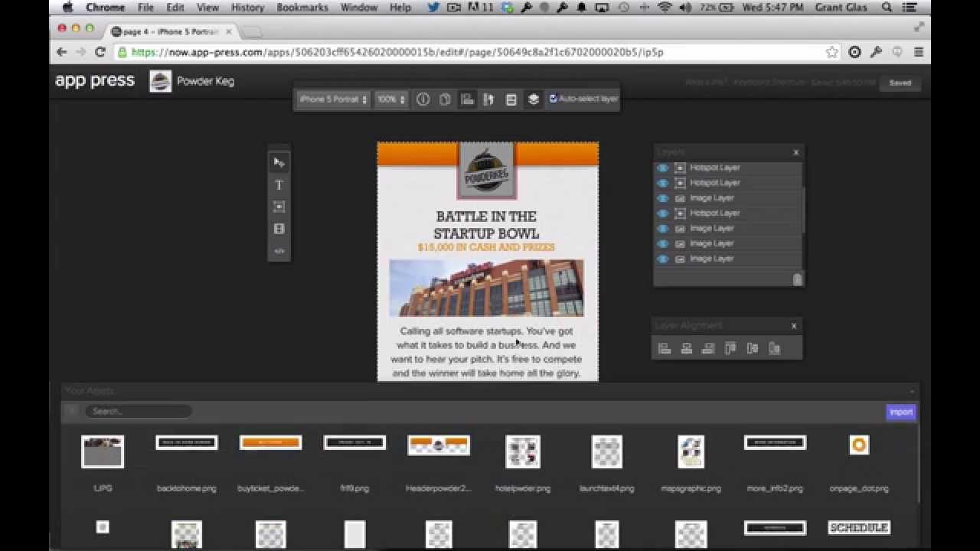The width and height of the screenshot is (980, 551).
Task: Align layers to horizontal centers
Action: (687, 348)
